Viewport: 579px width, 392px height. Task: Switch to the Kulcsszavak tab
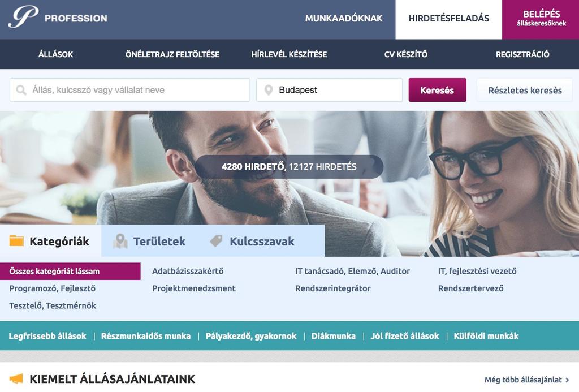coord(261,241)
